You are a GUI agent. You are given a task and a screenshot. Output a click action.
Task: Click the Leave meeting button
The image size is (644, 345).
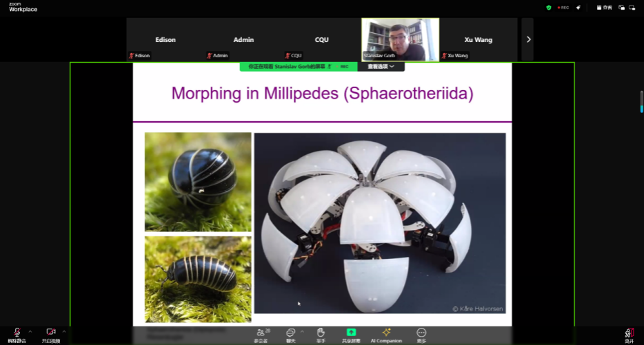pyautogui.click(x=629, y=335)
